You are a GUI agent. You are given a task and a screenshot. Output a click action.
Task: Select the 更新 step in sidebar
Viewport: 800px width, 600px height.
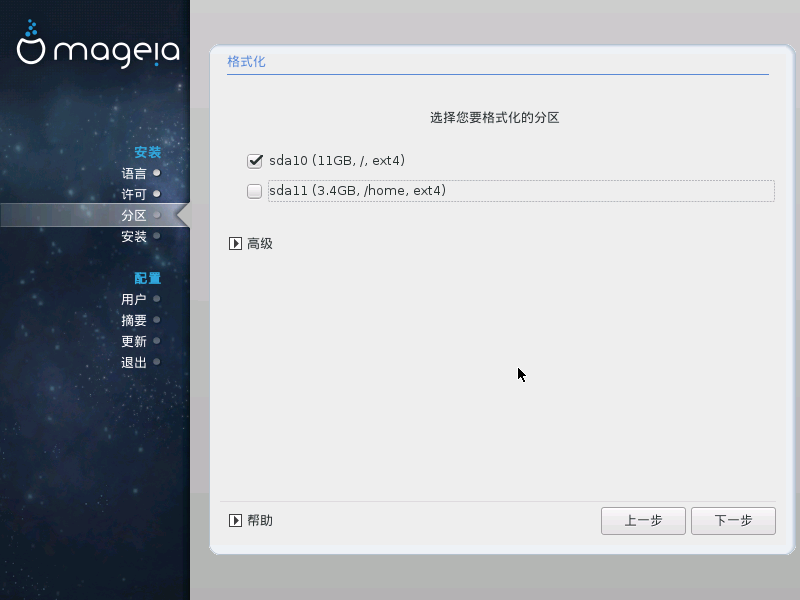(x=134, y=341)
